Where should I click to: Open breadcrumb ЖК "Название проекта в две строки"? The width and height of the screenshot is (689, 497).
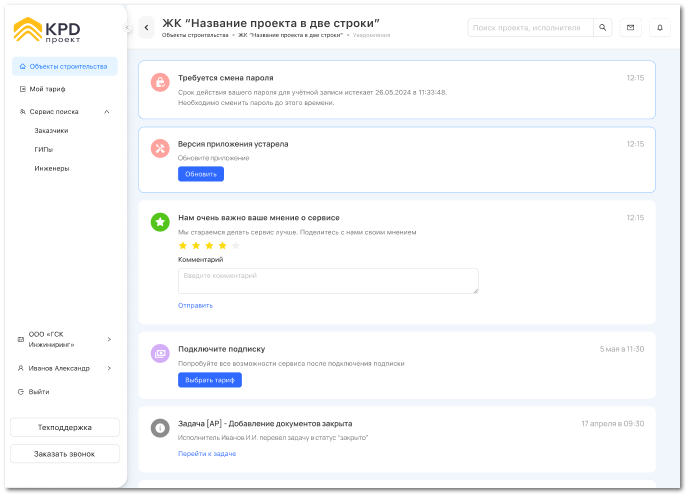tap(290, 35)
